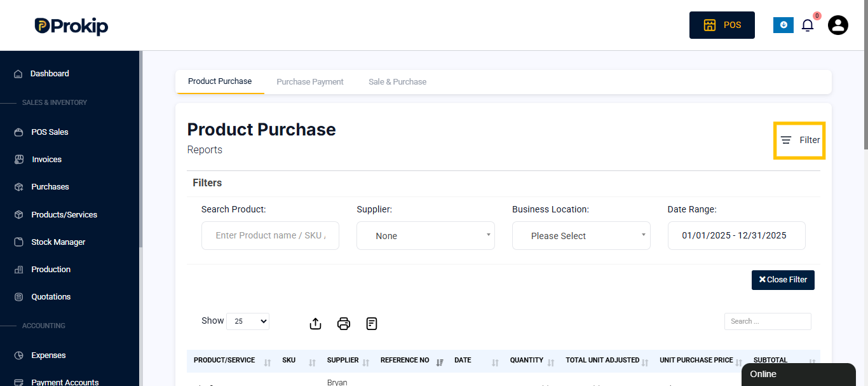This screenshot has height=386, width=868.
Task: Toggle the Filter panel button
Action: point(799,140)
